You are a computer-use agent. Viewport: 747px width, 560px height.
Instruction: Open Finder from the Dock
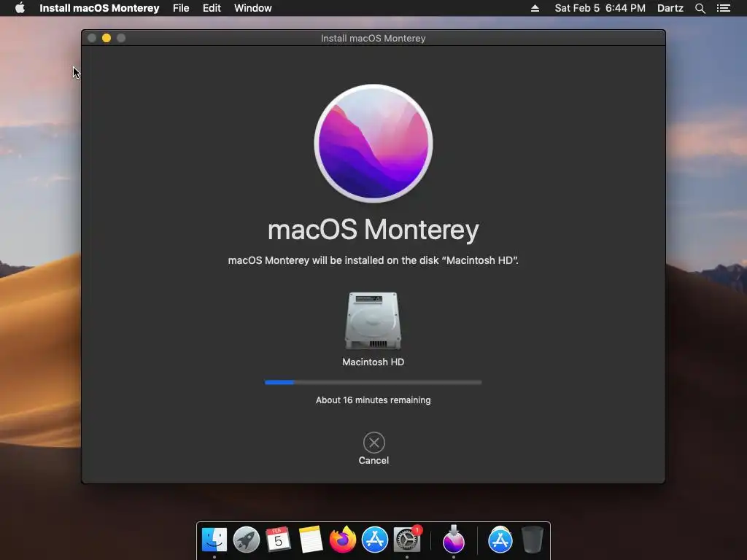click(214, 540)
